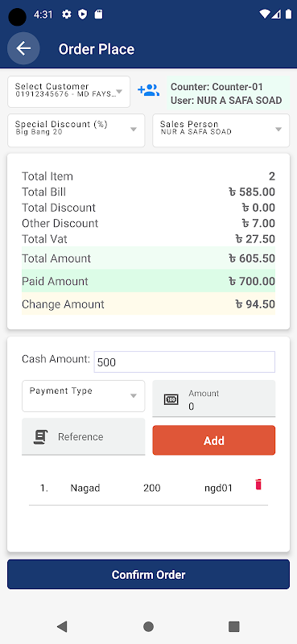Delete the Nagad payment entry
The image size is (297, 644).
tap(258, 485)
